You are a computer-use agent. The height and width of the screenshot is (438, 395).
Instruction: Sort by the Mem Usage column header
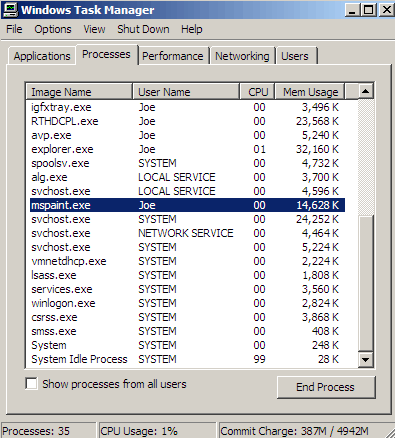[x=309, y=92]
